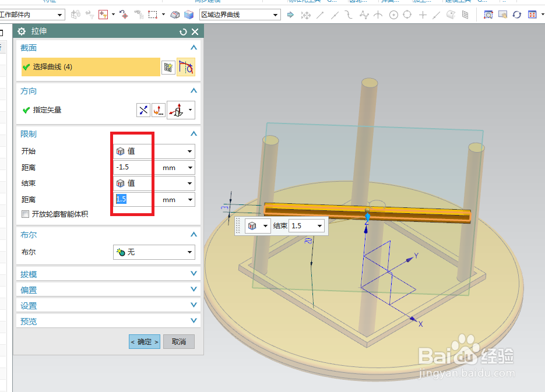Viewport: 545px width, 392px height.
Task: Expand the 设置 section
Action: pos(194,305)
